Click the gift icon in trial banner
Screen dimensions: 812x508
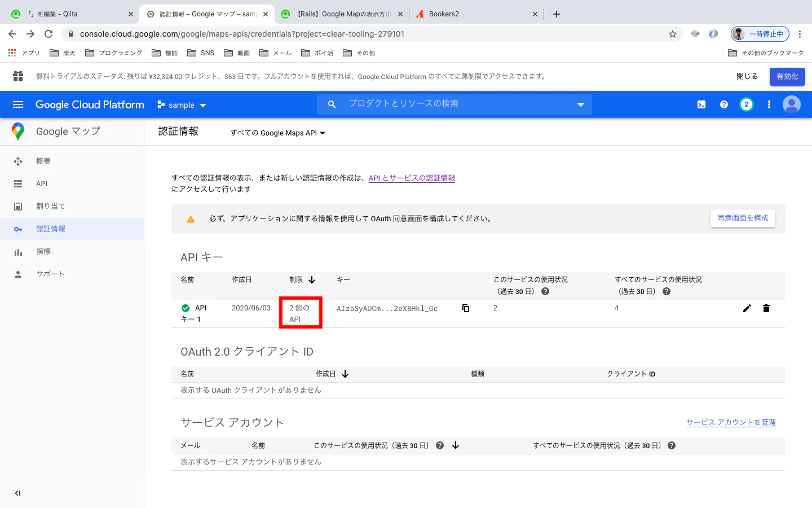(x=18, y=76)
